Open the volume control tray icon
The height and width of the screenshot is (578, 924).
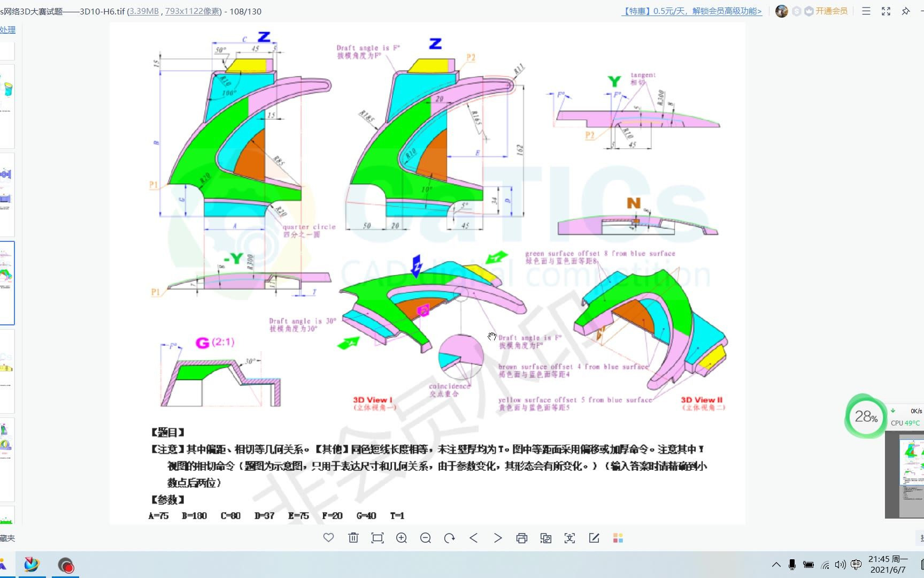[x=841, y=565]
